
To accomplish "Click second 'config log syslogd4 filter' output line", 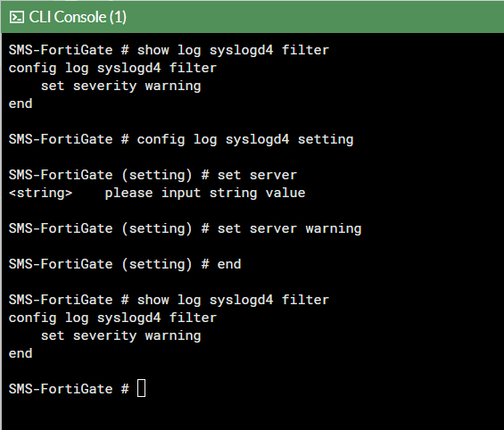I will coord(112,318).
